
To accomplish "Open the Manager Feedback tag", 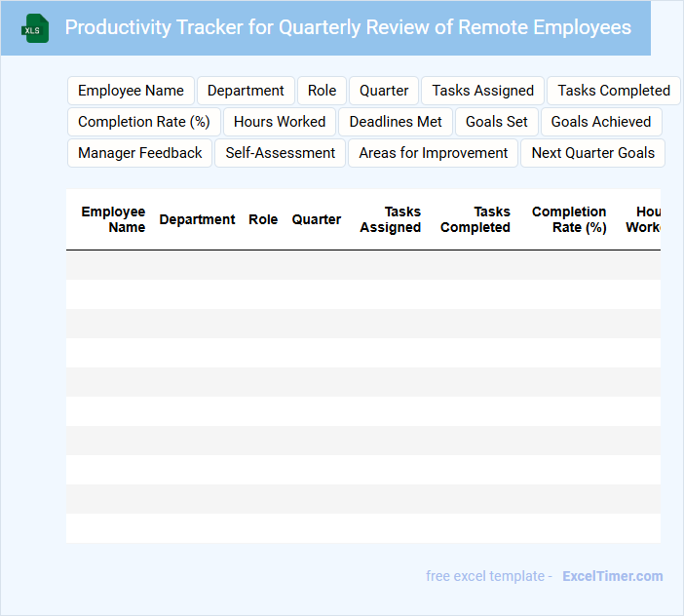I will [x=140, y=153].
